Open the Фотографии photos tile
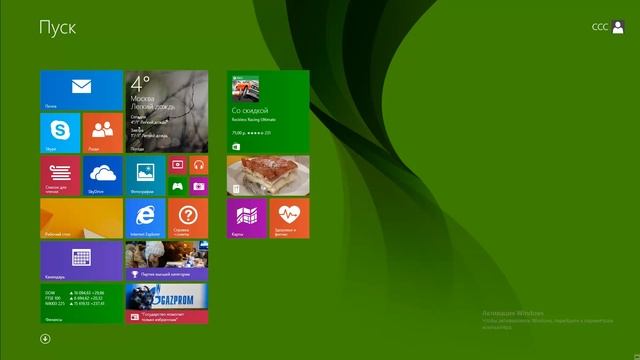The image size is (640, 360). (146, 176)
